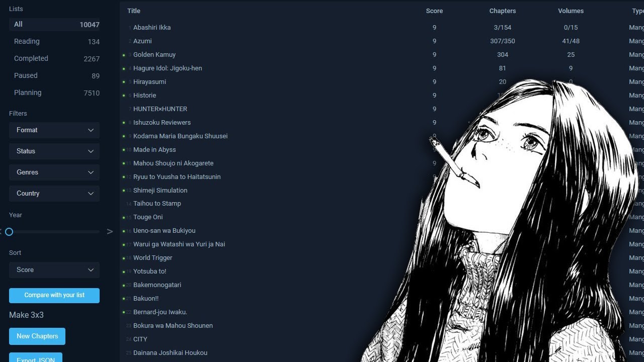Click the Year slider handle
Viewport: 644px width, 362px height.
point(9,232)
